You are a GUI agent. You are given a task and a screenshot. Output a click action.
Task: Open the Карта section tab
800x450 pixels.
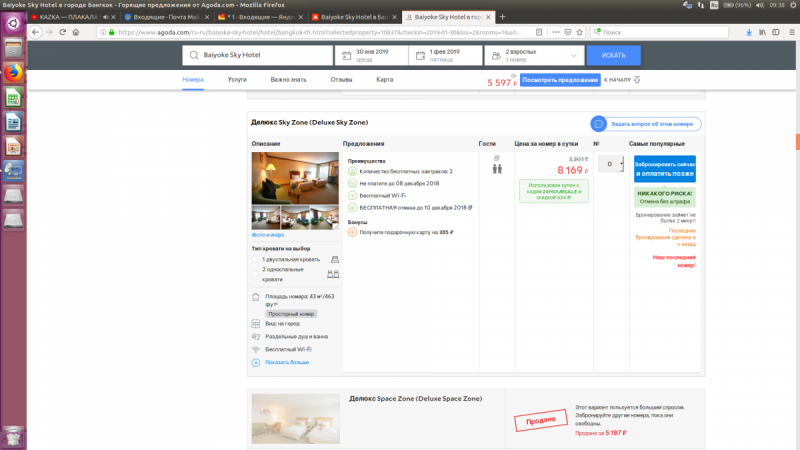(385, 80)
